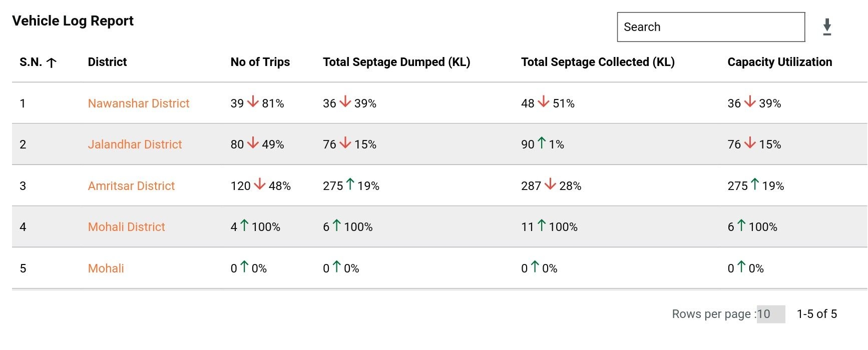This screenshot has height=350, width=868.
Task: Click red down arrow in Jalandhar capacity utilization
Action: click(750, 143)
